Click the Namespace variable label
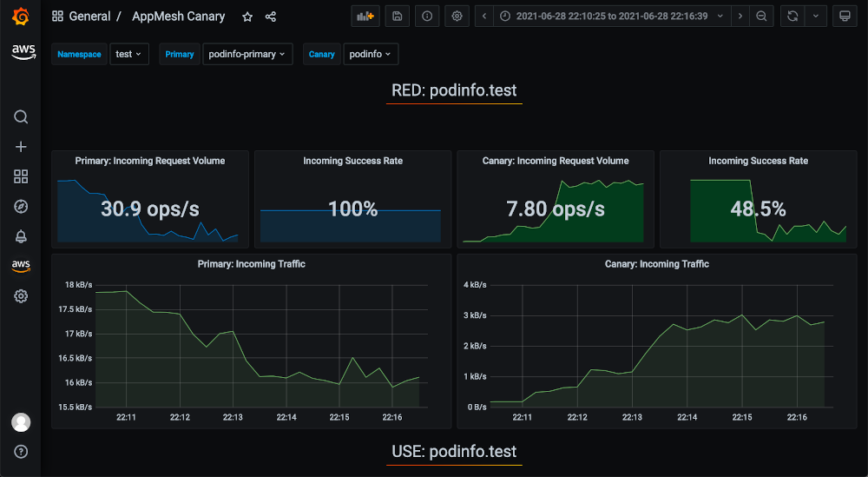The image size is (868, 477). point(79,54)
